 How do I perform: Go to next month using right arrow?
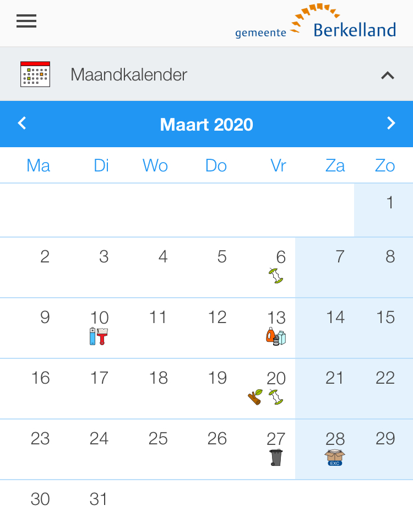click(x=391, y=123)
